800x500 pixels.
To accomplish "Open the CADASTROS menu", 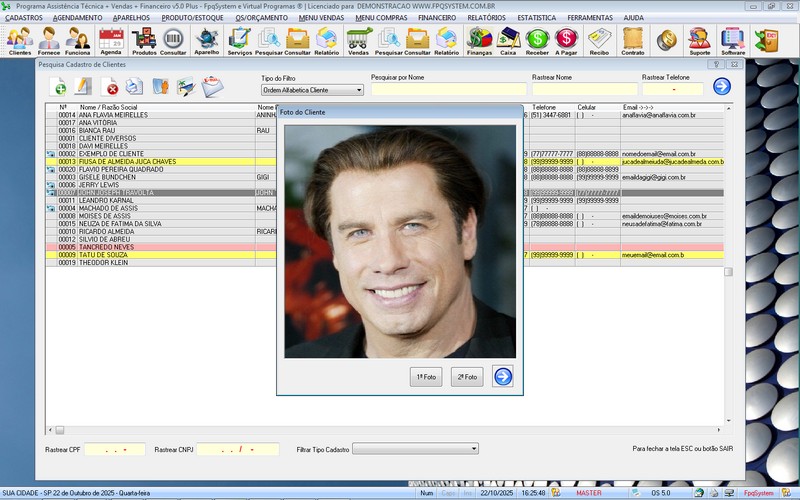I will point(24,17).
